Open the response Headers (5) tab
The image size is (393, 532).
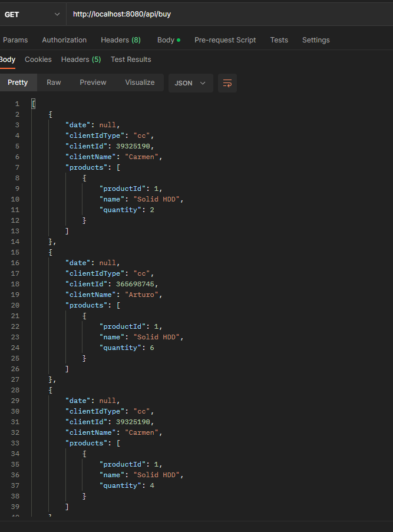pyautogui.click(x=81, y=60)
